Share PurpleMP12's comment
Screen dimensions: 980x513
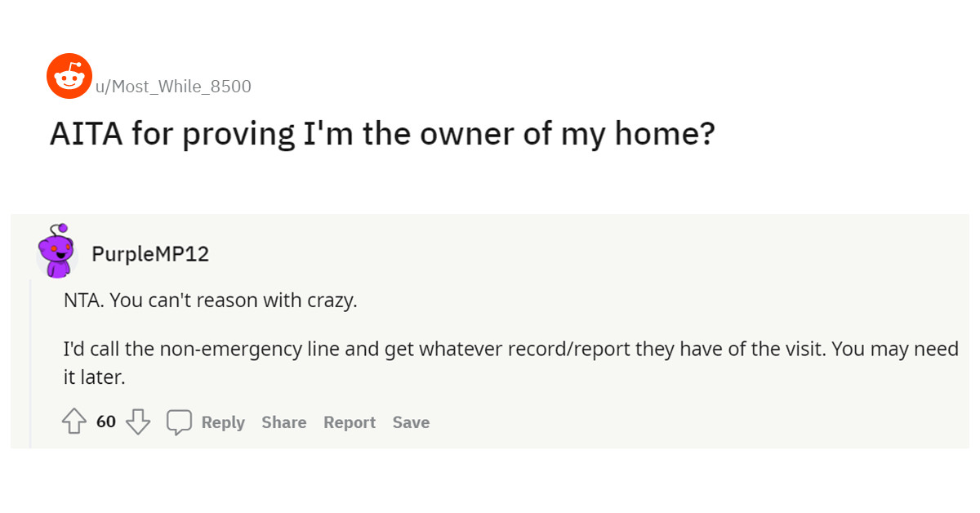point(283,422)
